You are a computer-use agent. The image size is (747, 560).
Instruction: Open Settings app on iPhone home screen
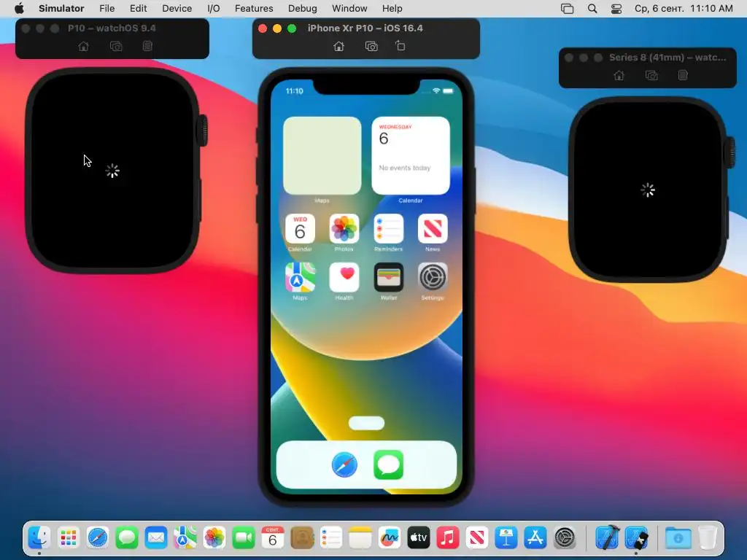tap(433, 277)
